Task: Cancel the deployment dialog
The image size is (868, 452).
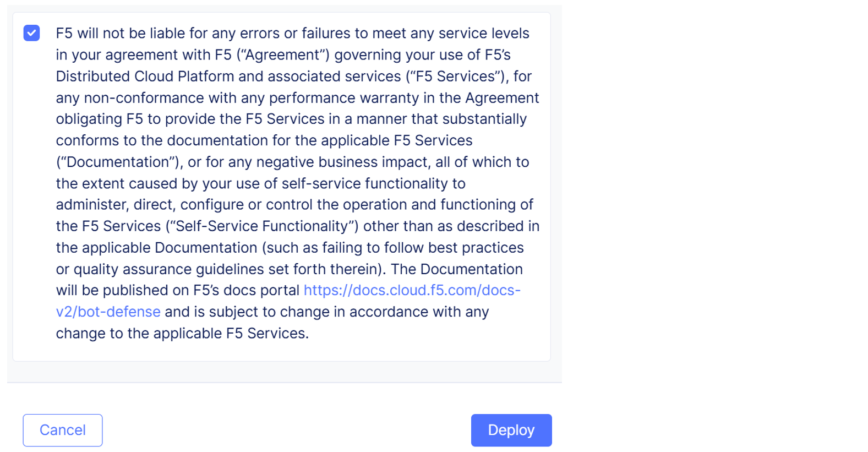Action: (x=63, y=430)
